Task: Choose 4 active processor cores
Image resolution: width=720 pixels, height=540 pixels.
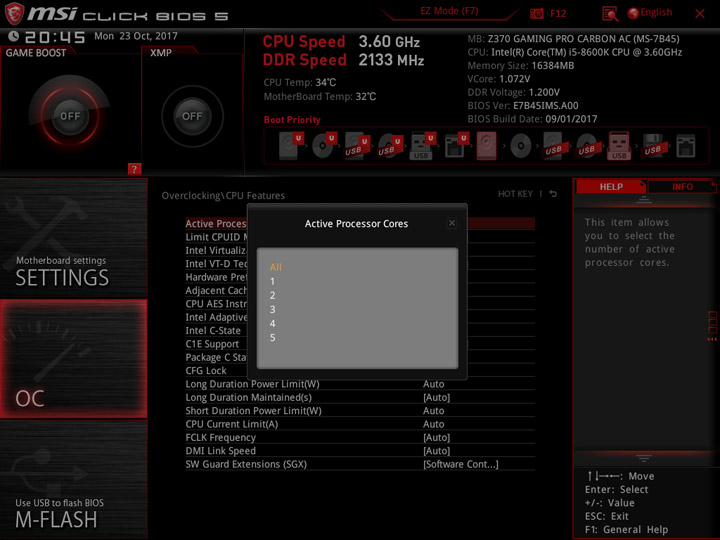Action: (272, 324)
